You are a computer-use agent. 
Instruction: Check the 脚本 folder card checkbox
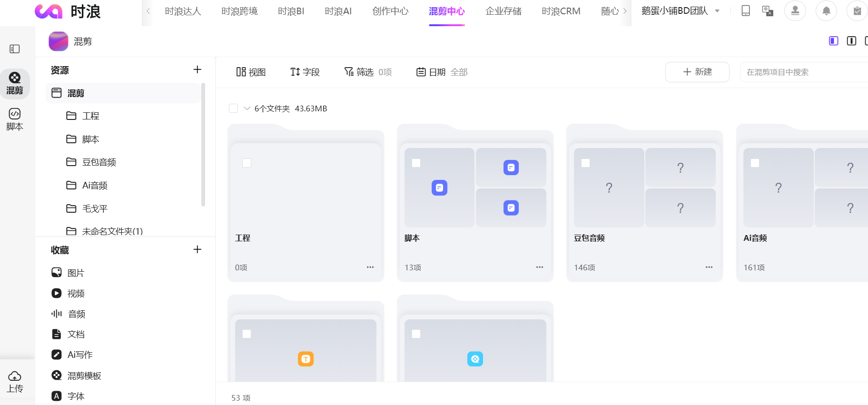pos(416,163)
